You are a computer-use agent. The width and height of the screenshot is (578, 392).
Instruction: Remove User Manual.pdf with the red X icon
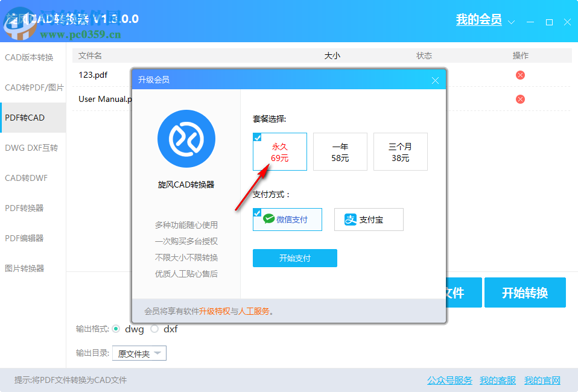point(520,99)
